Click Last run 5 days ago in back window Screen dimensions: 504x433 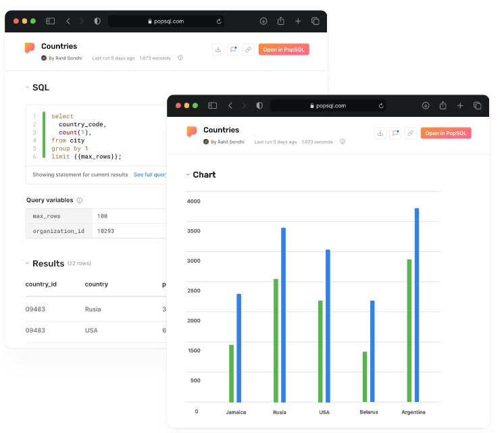(114, 58)
